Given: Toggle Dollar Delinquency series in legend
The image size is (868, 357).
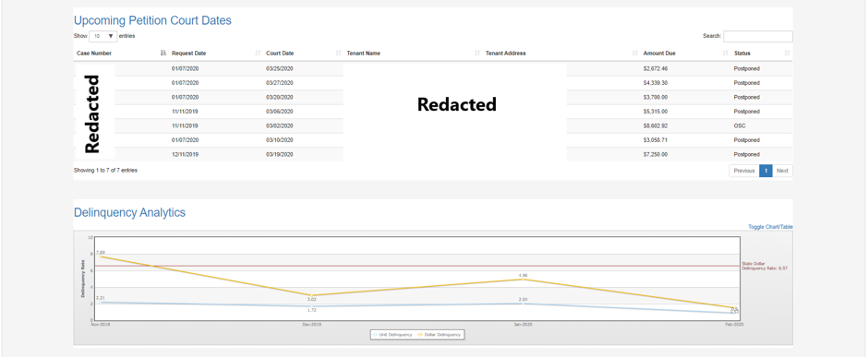Looking at the screenshot, I should click(x=440, y=334).
